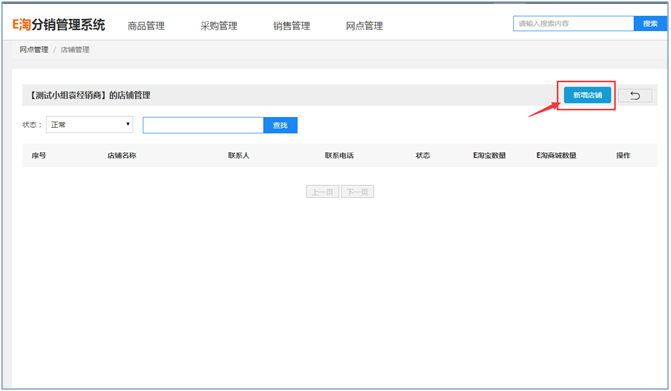Viewport: 671px width, 391px height.
Task: Click the 状态 column header in table
Action: 422,155
